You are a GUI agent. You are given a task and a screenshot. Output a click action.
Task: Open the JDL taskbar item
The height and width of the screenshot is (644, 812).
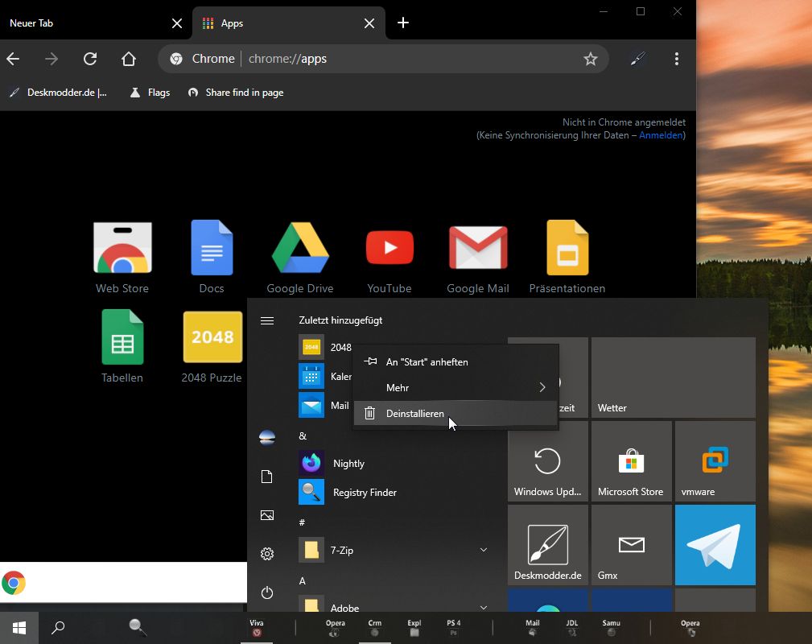pos(571,628)
